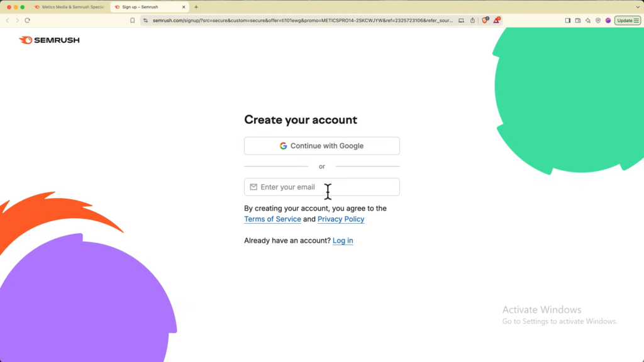Screen dimensions: 644x362
Task: Focus the Enter your email field
Action: [x=321, y=187]
